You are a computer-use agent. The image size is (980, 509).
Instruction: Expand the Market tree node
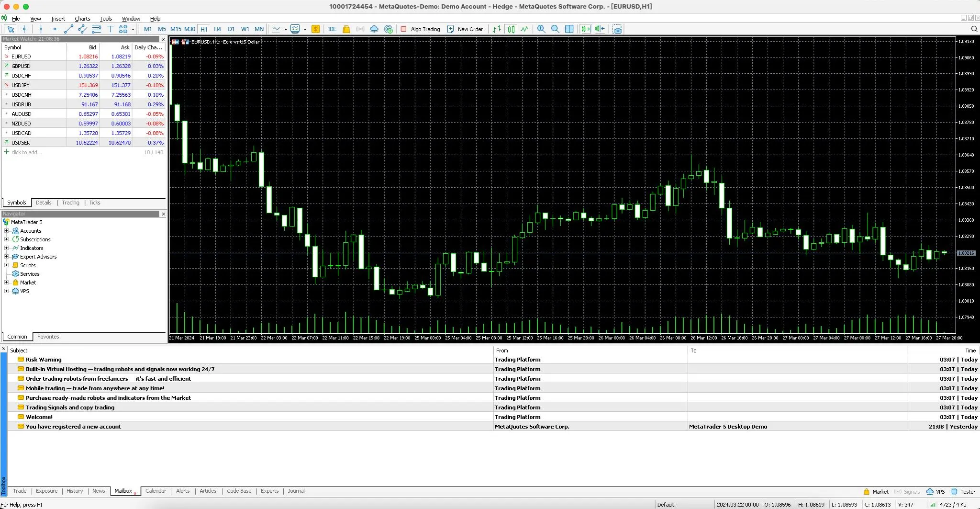(x=6, y=283)
